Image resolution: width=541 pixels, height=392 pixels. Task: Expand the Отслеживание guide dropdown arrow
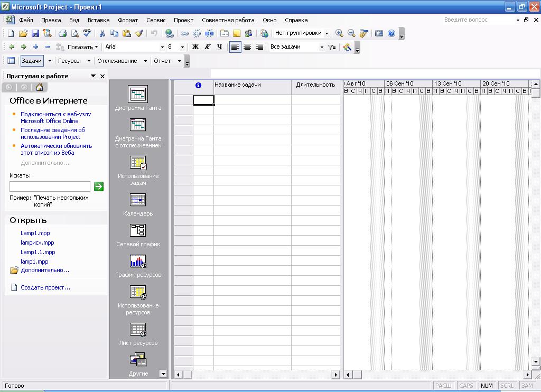point(145,61)
